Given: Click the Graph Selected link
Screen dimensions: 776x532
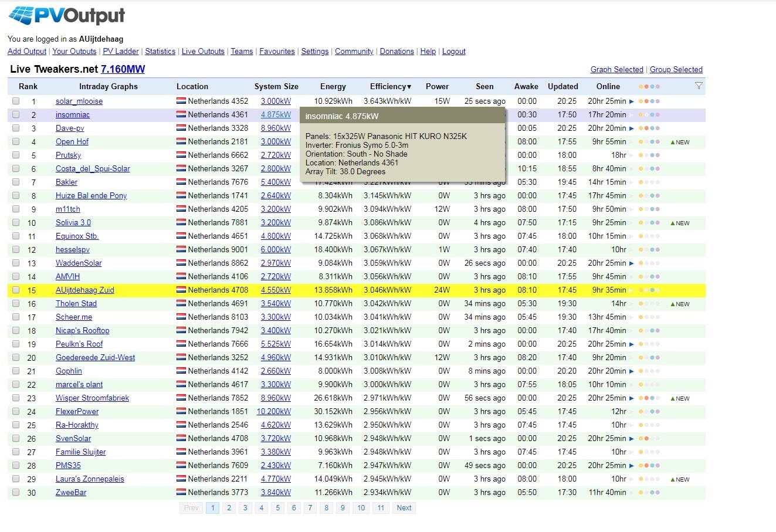Looking at the screenshot, I should (x=616, y=69).
